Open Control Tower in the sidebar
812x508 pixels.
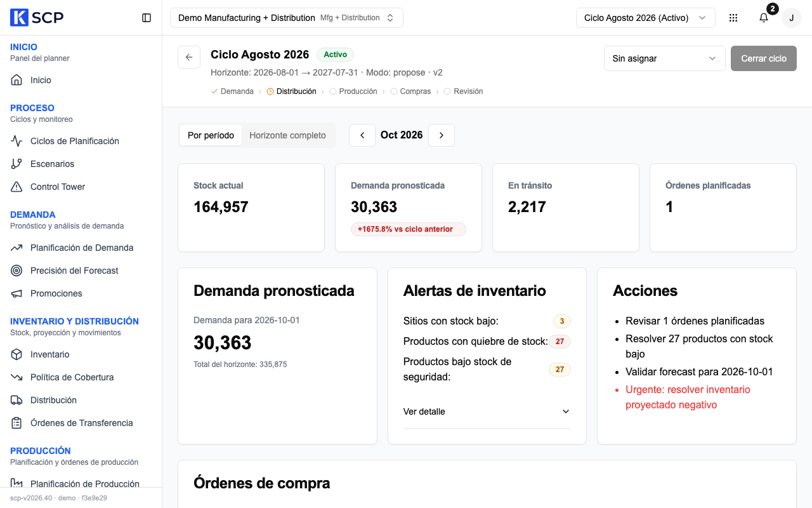[x=81, y=187]
